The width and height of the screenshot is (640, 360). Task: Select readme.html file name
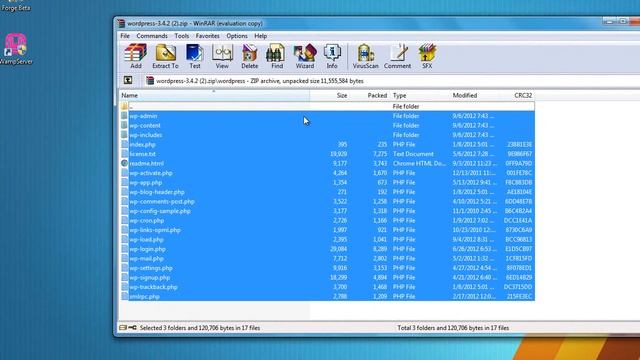147,163
